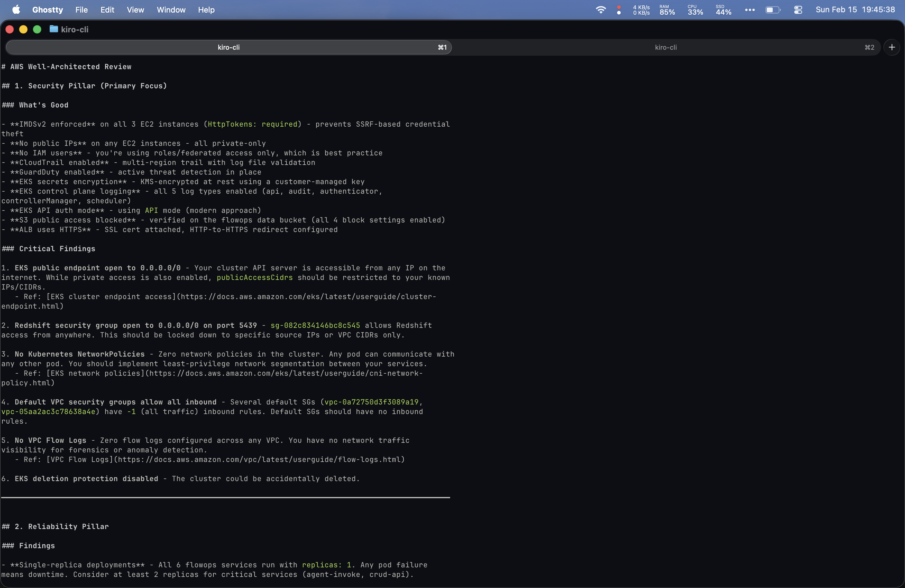Open the View menu
905x588 pixels.
pyautogui.click(x=135, y=10)
